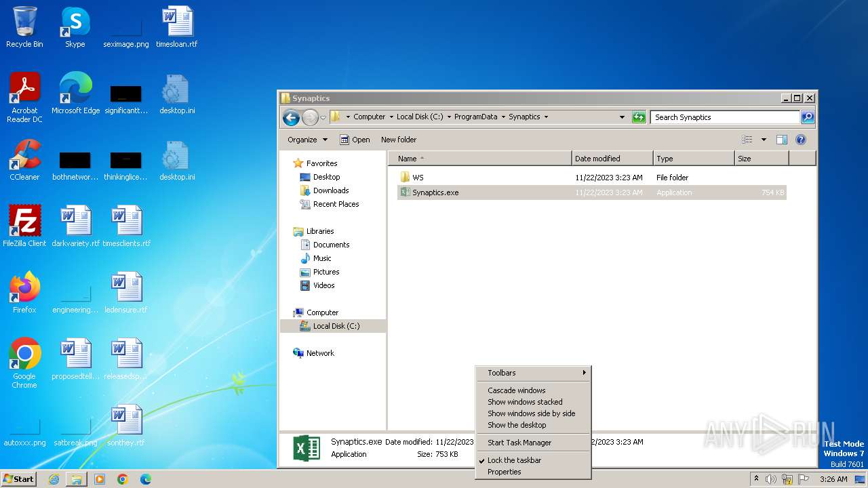Open Microsoft Edge desktop shortcut
Screen dimensions: 868x488
pos(75,94)
